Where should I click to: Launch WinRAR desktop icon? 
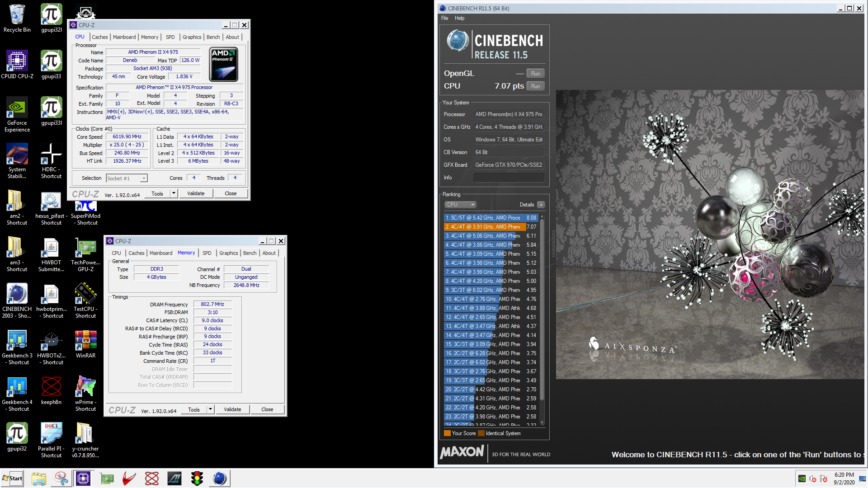pyautogui.click(x=85, y=344)
